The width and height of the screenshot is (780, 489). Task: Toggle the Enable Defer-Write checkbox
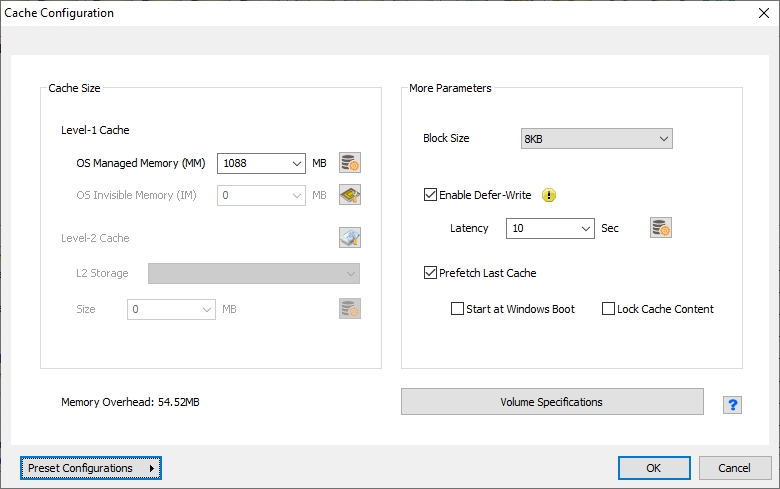(430, 195)
